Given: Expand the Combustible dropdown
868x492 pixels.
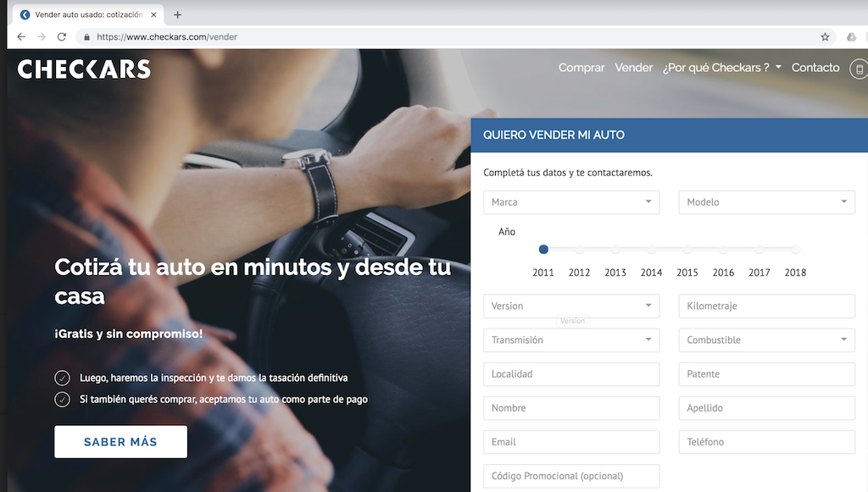Looking at the screenshot, I should (x=766, y=340).
